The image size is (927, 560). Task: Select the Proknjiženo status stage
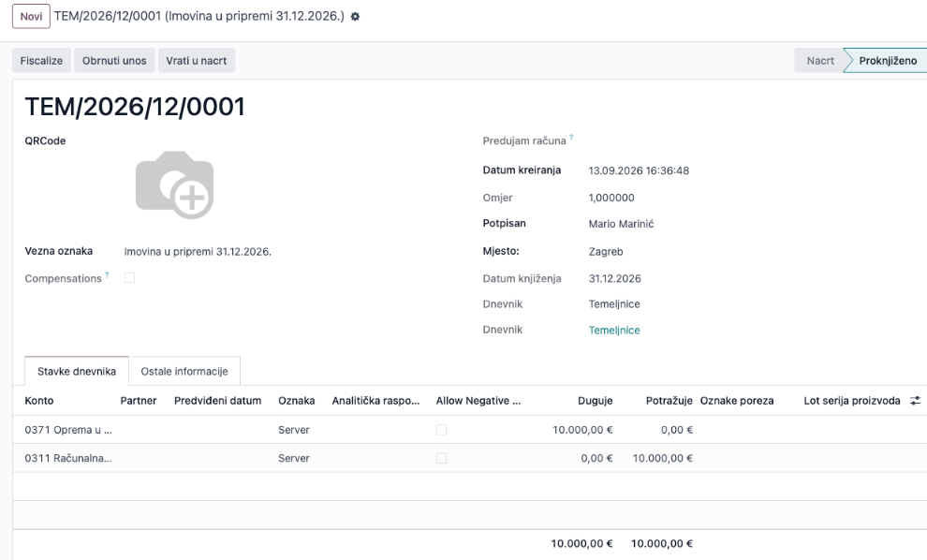click(x=888, y=60)
